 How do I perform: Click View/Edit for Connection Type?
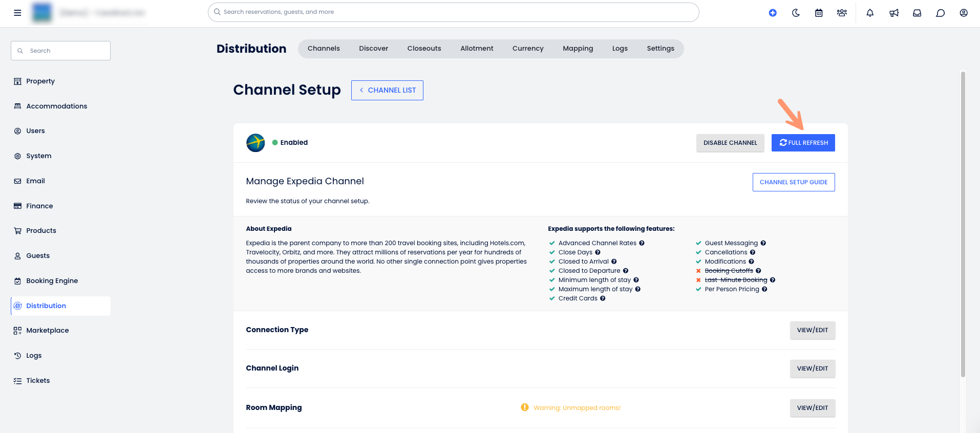tap(813, 330)
